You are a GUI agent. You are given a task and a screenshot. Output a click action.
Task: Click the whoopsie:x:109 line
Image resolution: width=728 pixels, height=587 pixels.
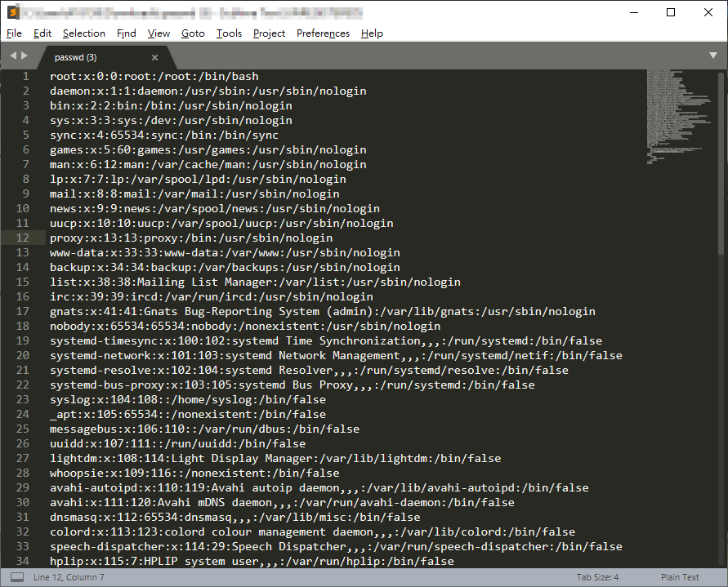[194, 473]
